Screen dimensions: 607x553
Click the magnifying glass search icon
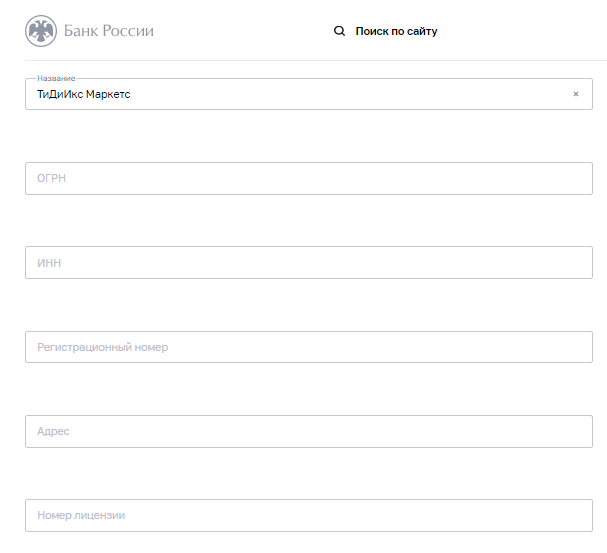coord(340,31)
